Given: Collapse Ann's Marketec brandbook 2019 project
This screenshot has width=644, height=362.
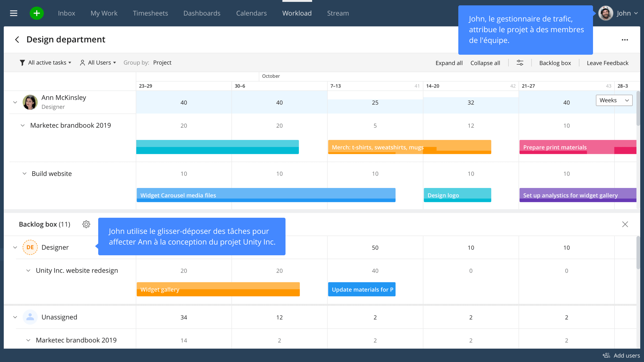Looking at the screenshot, I should (23, 125).
